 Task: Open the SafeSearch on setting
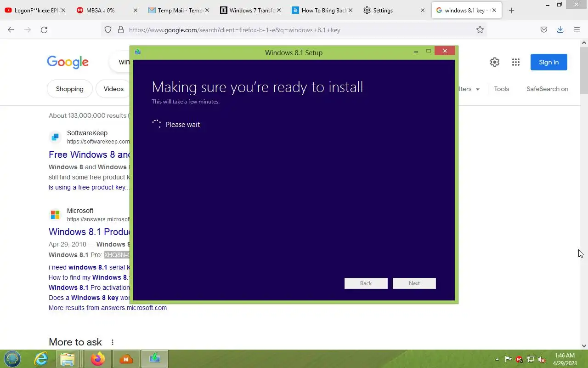(x=547, y=89)
